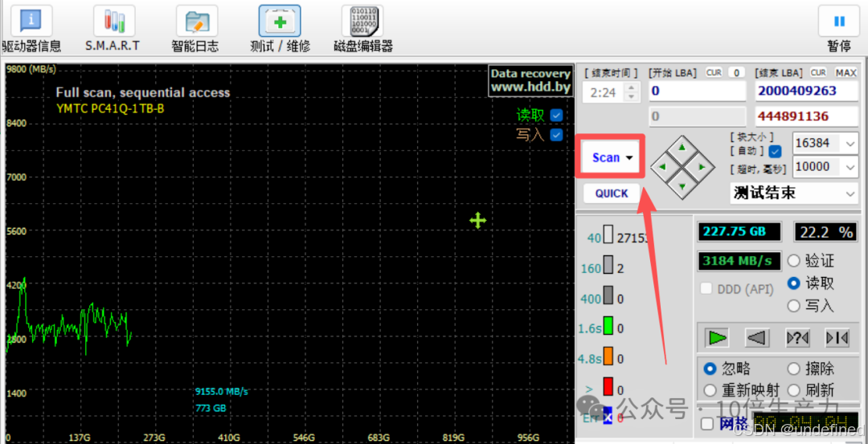Click the 9155.0 MB/s graph value
Image resolution: width=868 pixels, height=444 pixels.
pyautogui.click(x=222, y=392)
